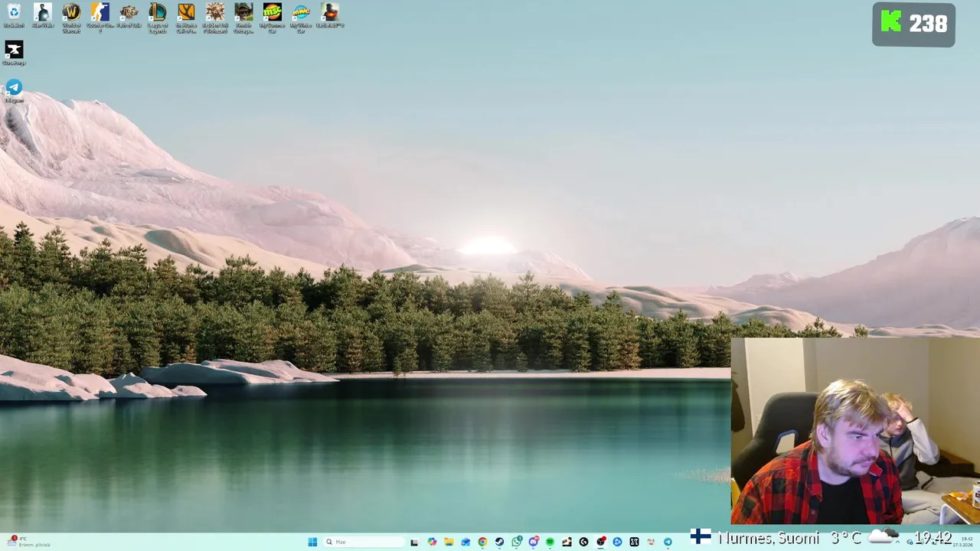This screenshot has width=980, height=551.
Task: Open Google Chrome from the taskbar
Action: [482, 542]
